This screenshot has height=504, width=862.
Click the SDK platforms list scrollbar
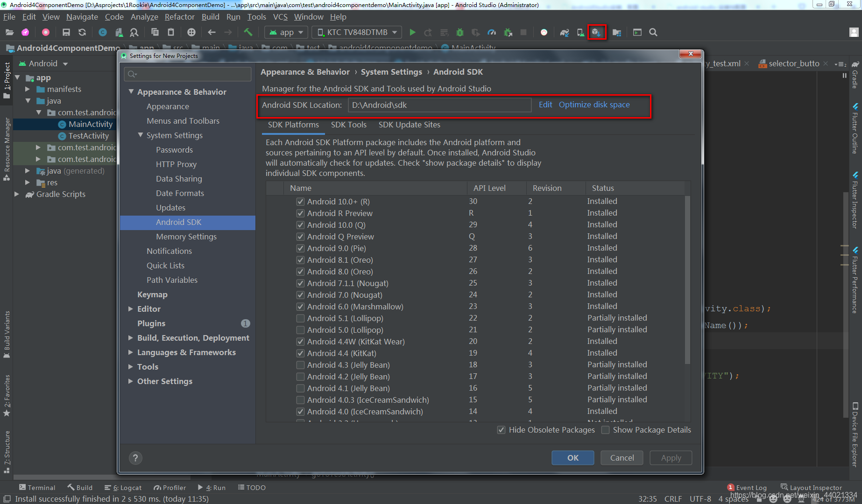pyautogui.click(x=687, y=280)
